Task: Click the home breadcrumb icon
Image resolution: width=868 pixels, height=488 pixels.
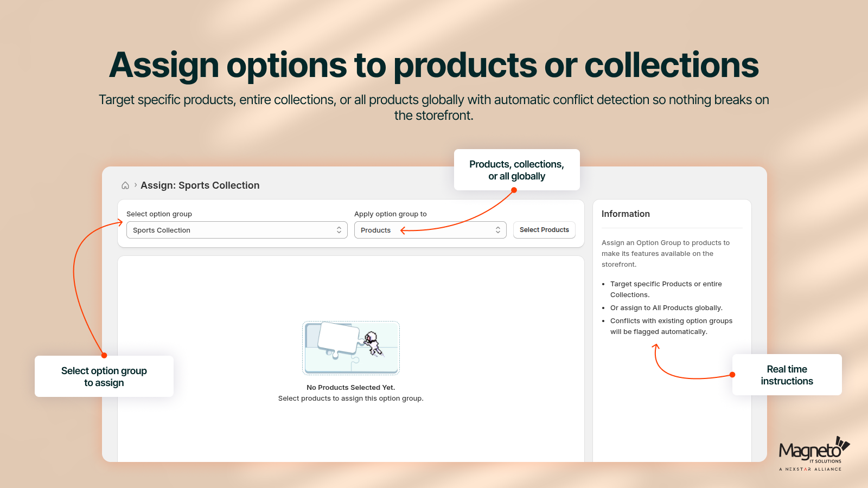Action: tap(125, 185)
